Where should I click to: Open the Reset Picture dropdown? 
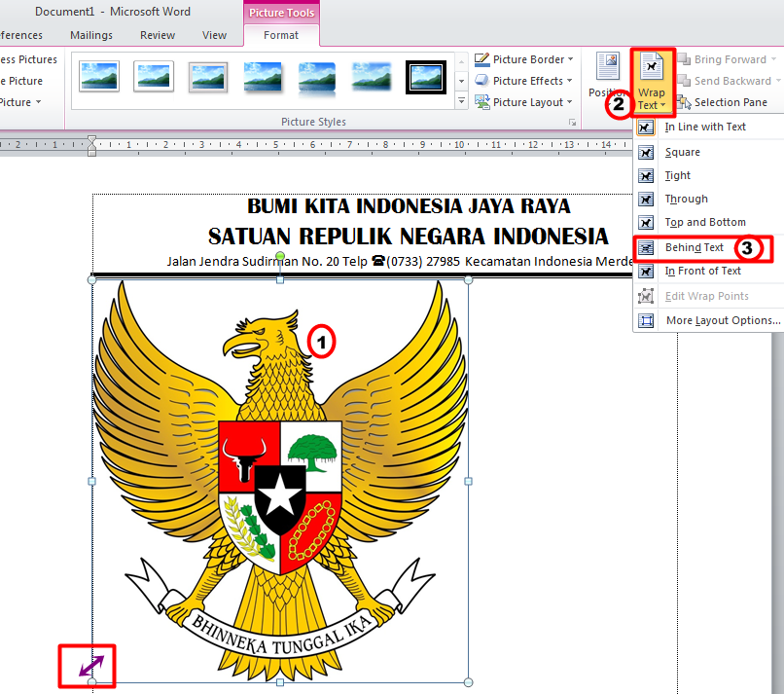(39, 101)
